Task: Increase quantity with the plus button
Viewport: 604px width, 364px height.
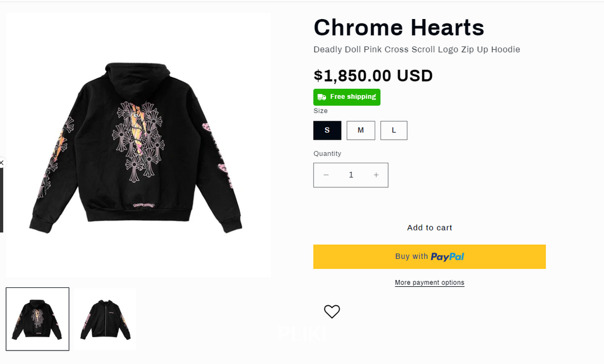Action: click(376, 175)
